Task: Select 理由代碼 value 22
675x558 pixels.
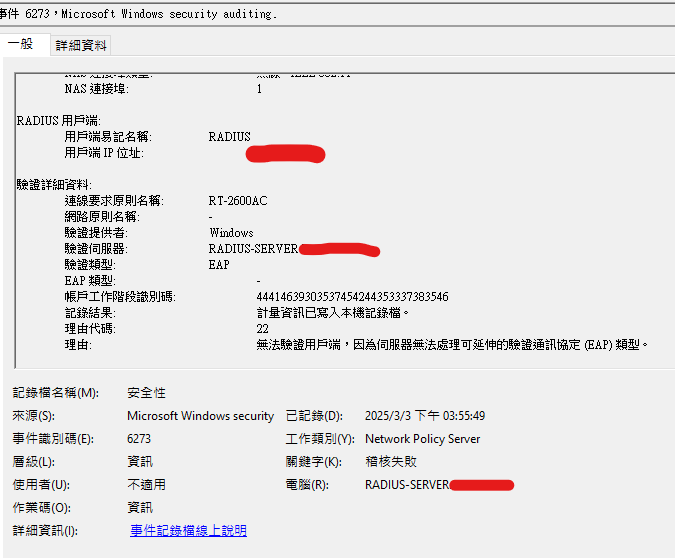Action: click(262, 329)
